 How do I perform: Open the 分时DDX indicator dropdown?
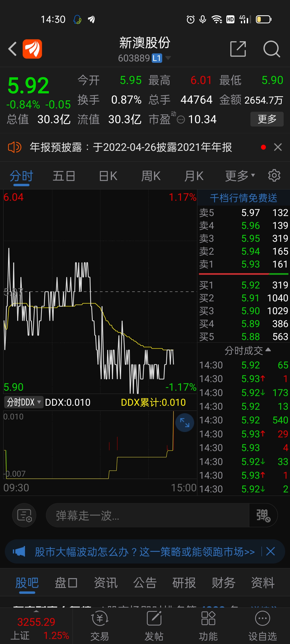coord(24,402)
